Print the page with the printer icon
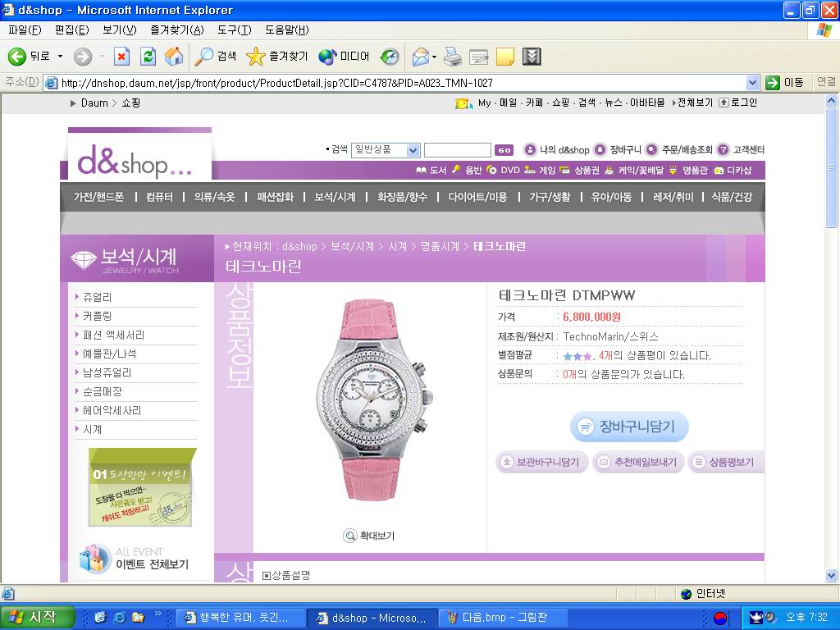The image size is (840, 630). [453, 57]
